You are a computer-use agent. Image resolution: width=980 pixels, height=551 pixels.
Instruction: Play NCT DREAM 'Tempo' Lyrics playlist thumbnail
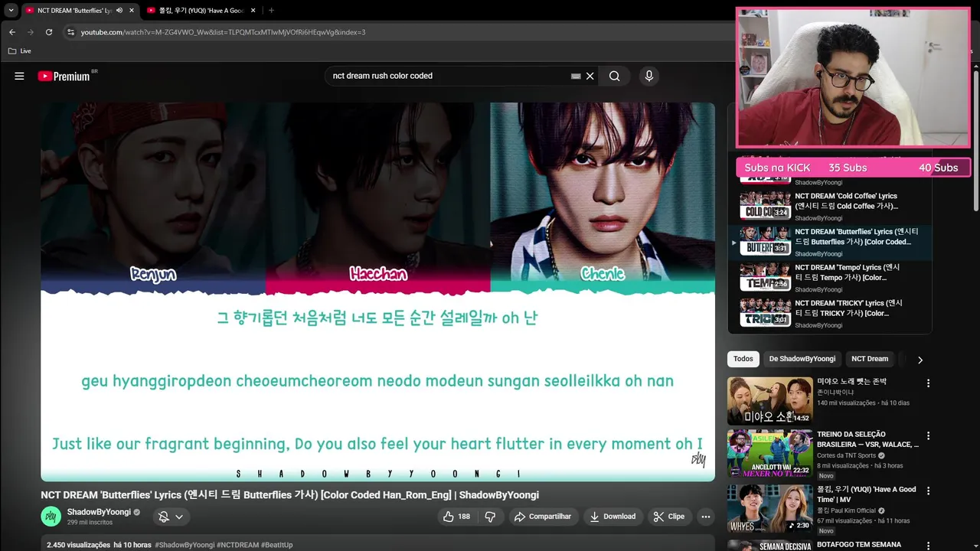click(765, 278)
